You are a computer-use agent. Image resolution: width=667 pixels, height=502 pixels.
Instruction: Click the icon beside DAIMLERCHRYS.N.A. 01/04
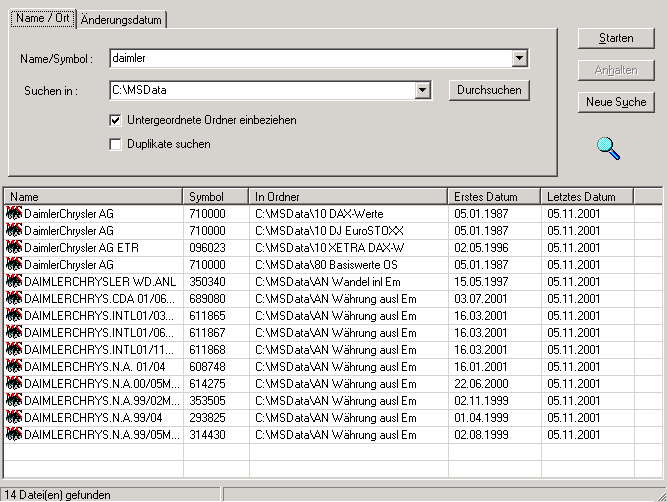click(x=14, y=366)
